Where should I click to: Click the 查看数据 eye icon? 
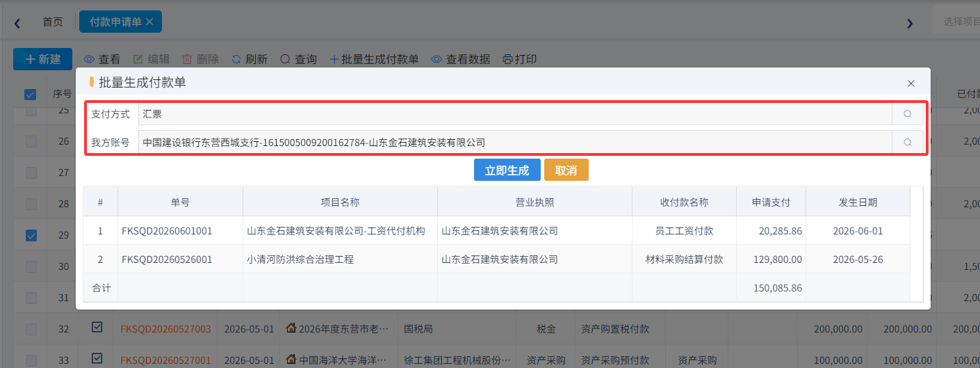tap(436, 60)
